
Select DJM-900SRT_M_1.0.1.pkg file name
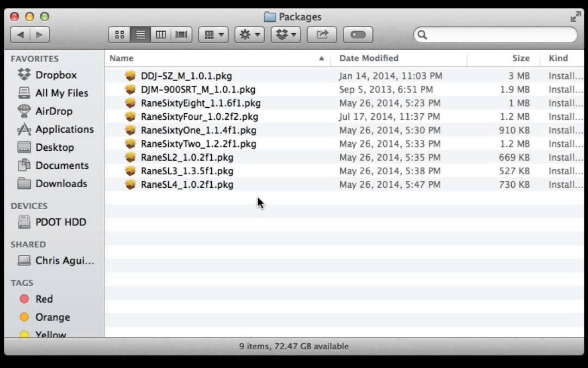(x=198, y=89)
